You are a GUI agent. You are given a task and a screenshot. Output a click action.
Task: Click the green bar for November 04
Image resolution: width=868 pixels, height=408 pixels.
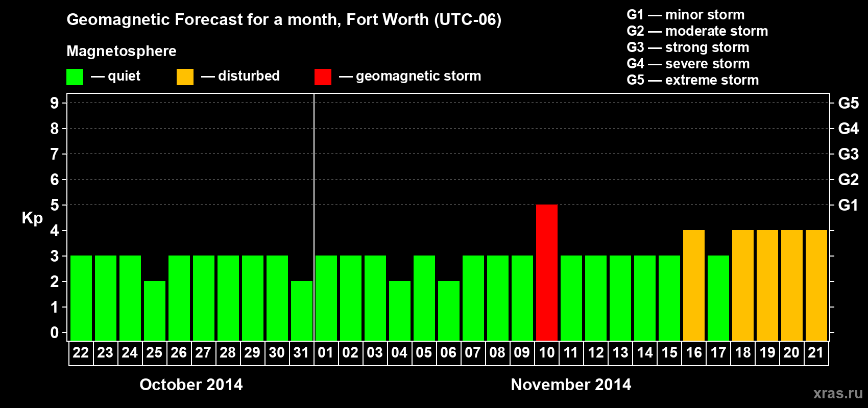click(400, 311)
